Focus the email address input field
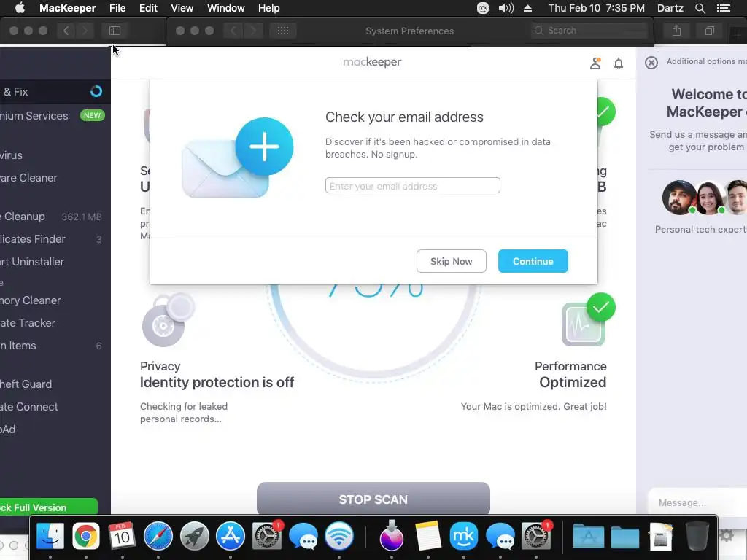This screenshot has height=560, width=747. (x=413, y=186)
